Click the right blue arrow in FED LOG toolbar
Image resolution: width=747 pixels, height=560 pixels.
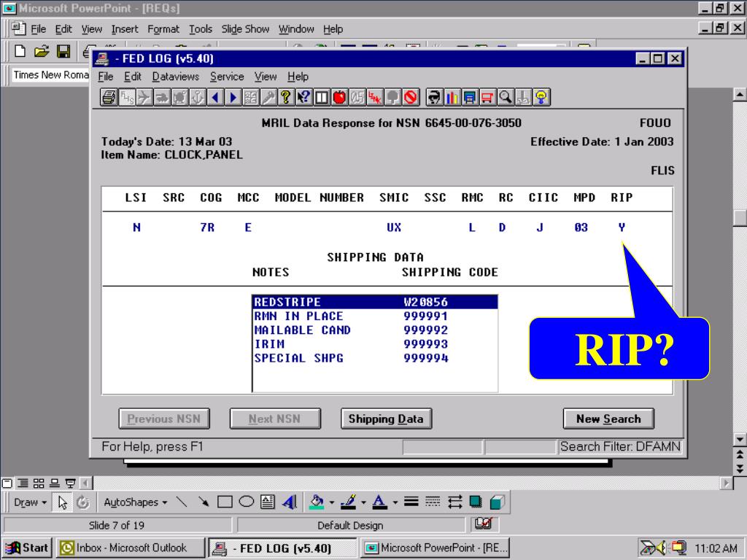[233, 97]
